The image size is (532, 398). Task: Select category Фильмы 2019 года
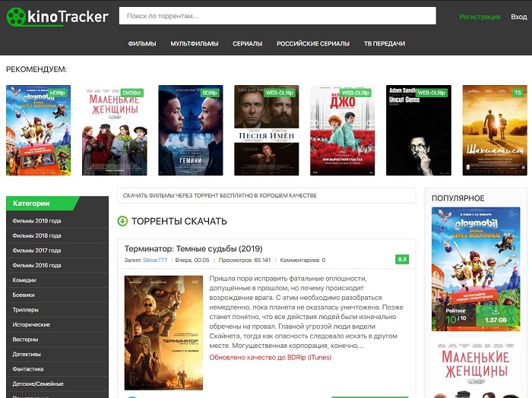click(57, 221)
